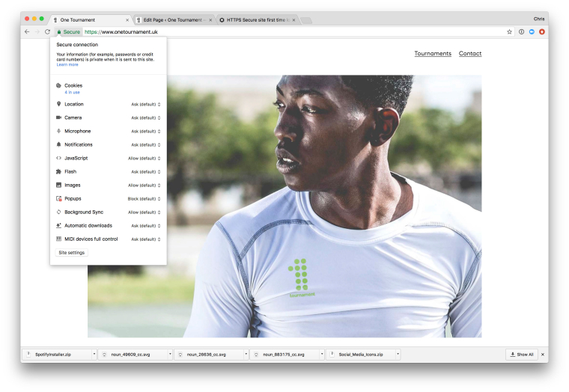Go back using the browser back arrow
Image resolution: width=569 pixels, height=392 pixels.
[x=27, y=32]
